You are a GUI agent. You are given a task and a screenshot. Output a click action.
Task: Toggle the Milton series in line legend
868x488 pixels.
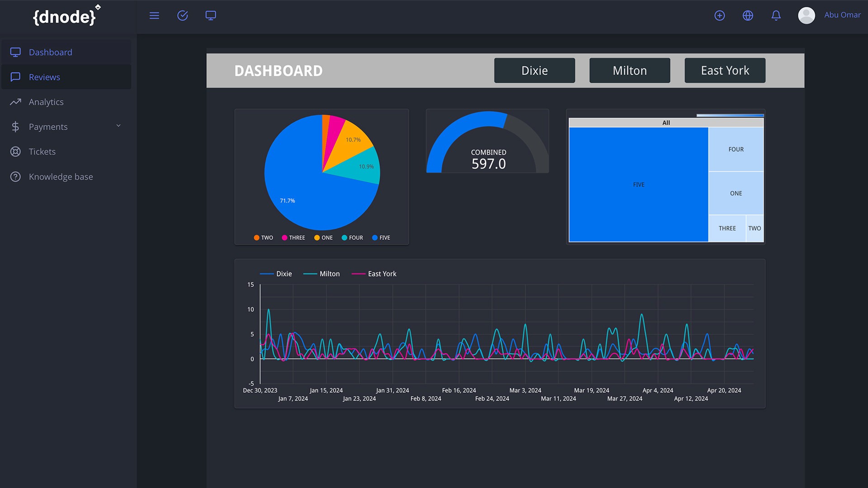(x=321, y=274)
